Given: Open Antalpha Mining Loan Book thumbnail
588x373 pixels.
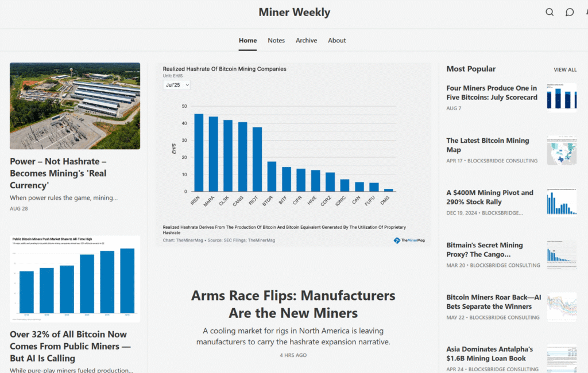Looking at the screenshot, I should [x=562, y=359].
